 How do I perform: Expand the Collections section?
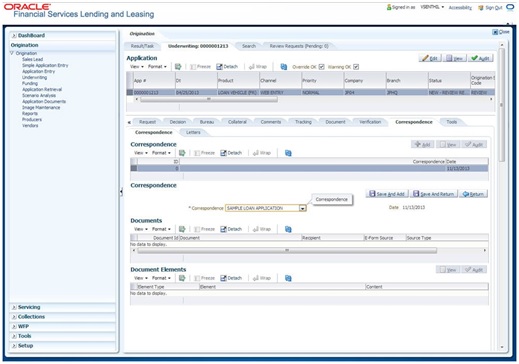click(x=14, y=317)
